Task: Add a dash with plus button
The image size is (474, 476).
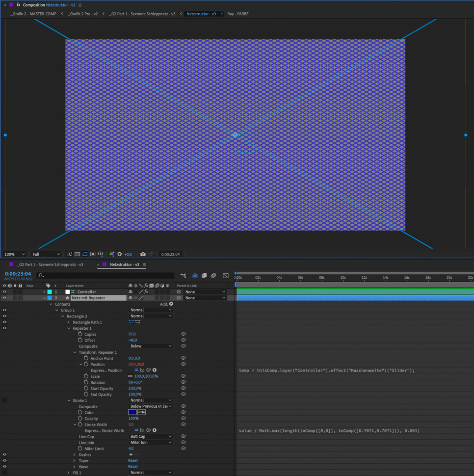Action: click(131, 455)
